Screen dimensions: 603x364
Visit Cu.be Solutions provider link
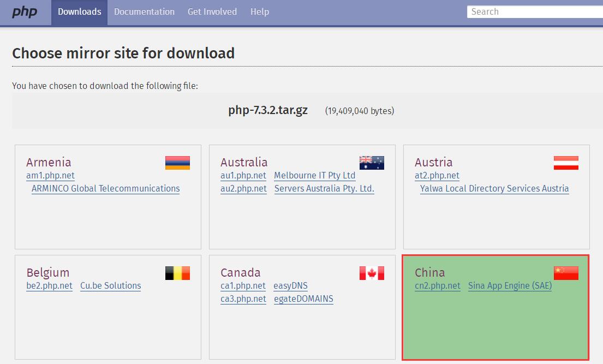110,286
